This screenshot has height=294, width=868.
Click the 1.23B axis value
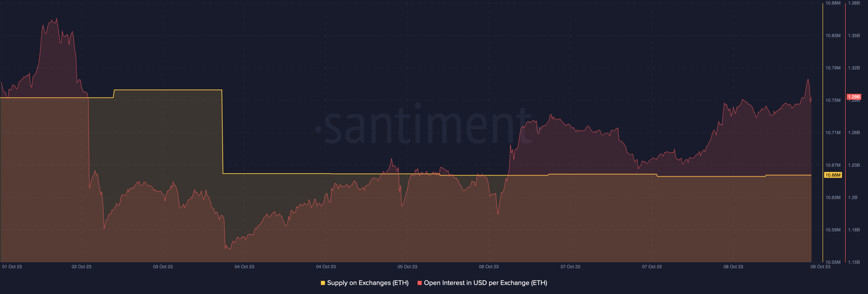coord(854,165)
